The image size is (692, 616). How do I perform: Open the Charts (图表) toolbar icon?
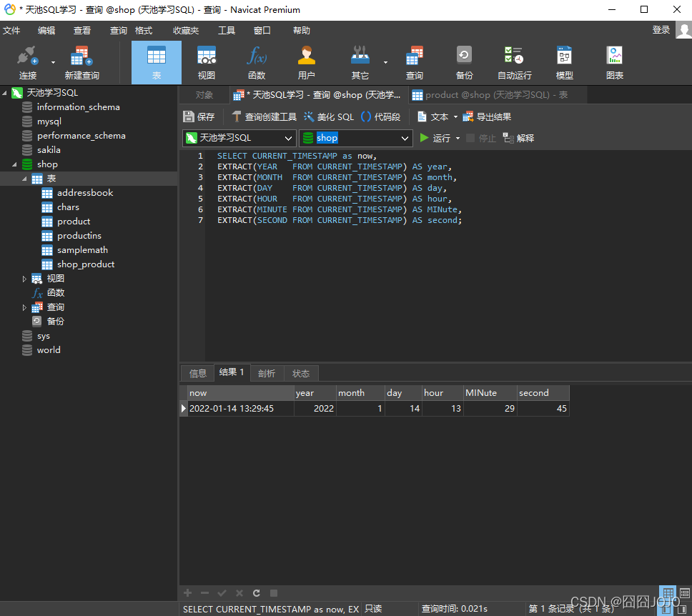(x=614, y=63)
